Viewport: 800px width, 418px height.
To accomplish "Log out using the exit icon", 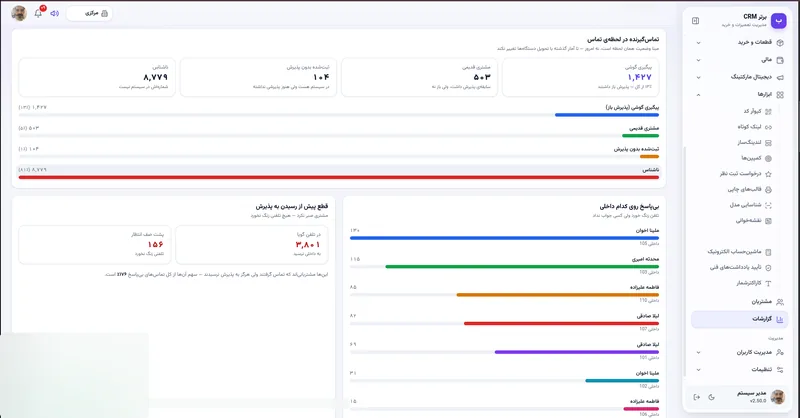I will pyautogui.click(x=696, y=397).
